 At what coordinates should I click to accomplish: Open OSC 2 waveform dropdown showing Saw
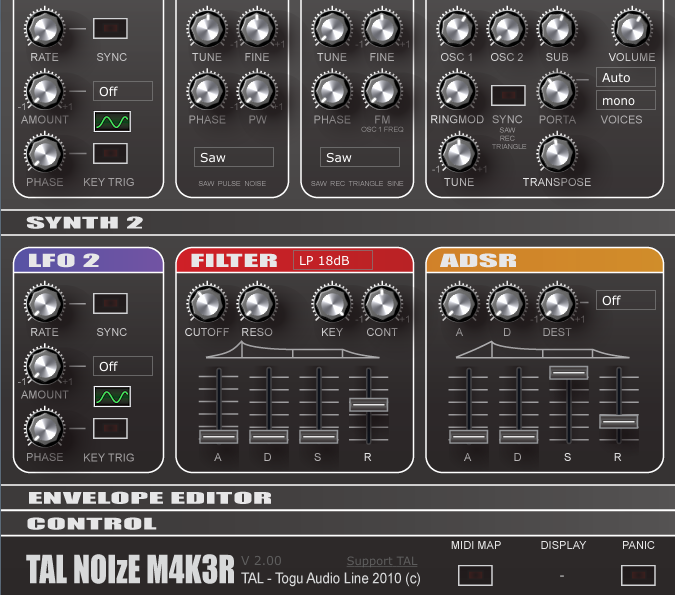click(359, 157)
